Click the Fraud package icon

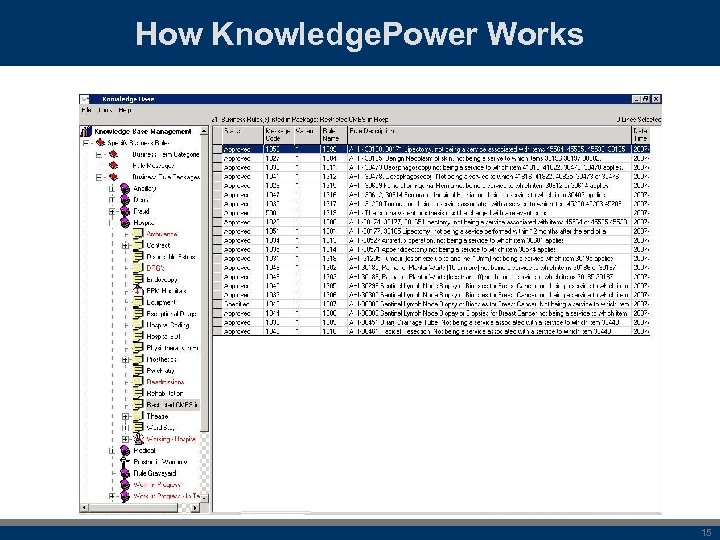(124, 211)
